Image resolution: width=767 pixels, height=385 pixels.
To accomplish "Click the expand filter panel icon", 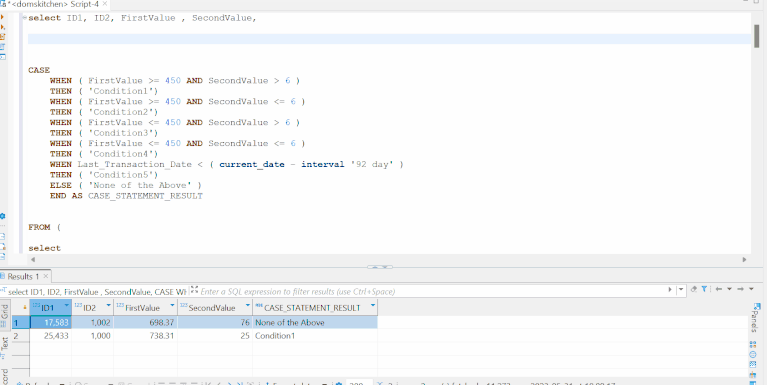I will (x=194, y=289).
